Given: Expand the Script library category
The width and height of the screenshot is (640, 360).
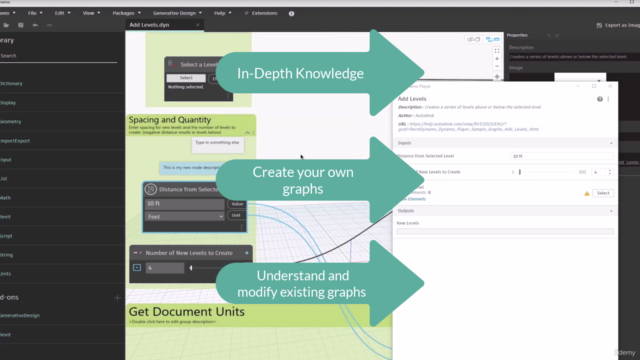Looking at the screenshot, I should pos(6,236).
